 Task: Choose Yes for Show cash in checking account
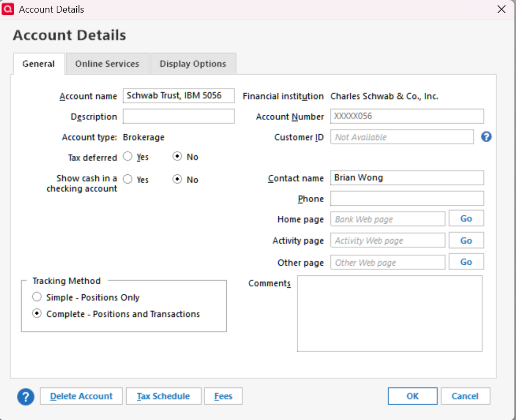coord(128,179)
